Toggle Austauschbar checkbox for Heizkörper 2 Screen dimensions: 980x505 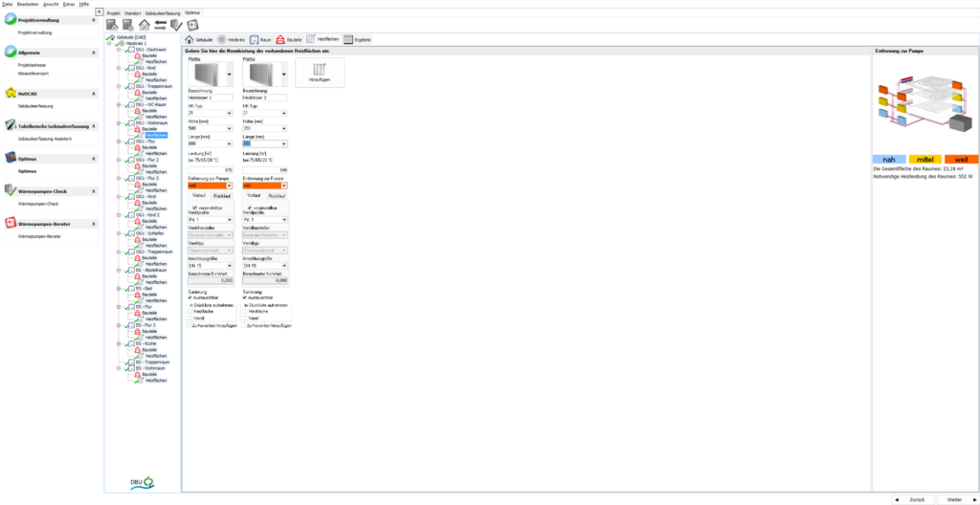pos(246,297)
